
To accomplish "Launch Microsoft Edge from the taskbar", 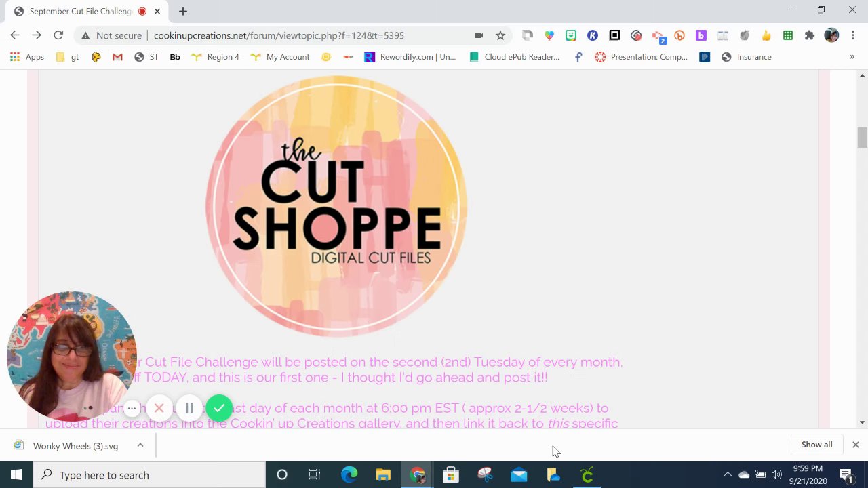I will tap(349, 474).
